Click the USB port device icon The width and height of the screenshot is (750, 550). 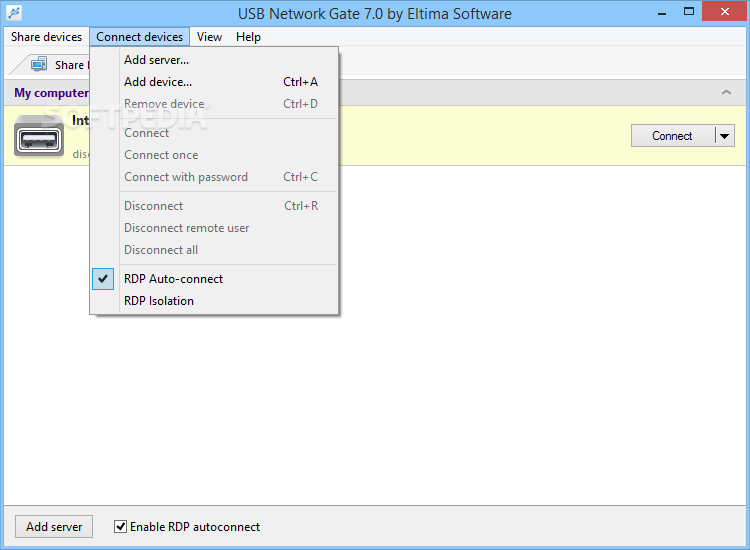point(39,137)
